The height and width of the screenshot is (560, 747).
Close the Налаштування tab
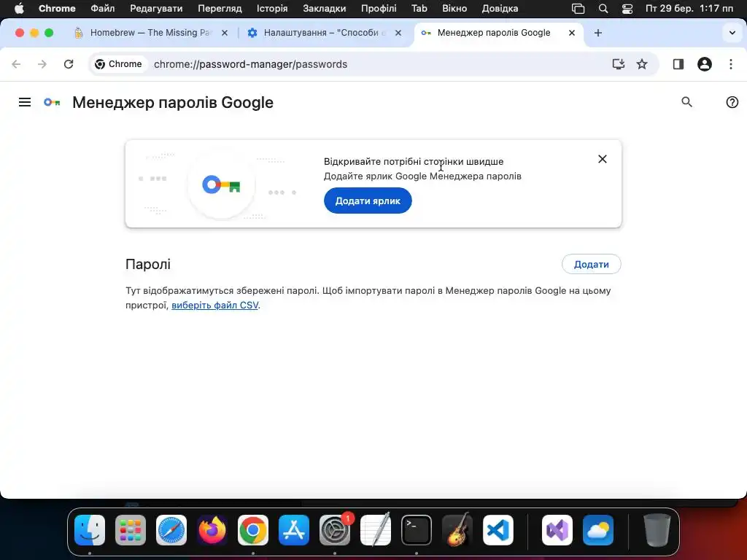point(398,33)
